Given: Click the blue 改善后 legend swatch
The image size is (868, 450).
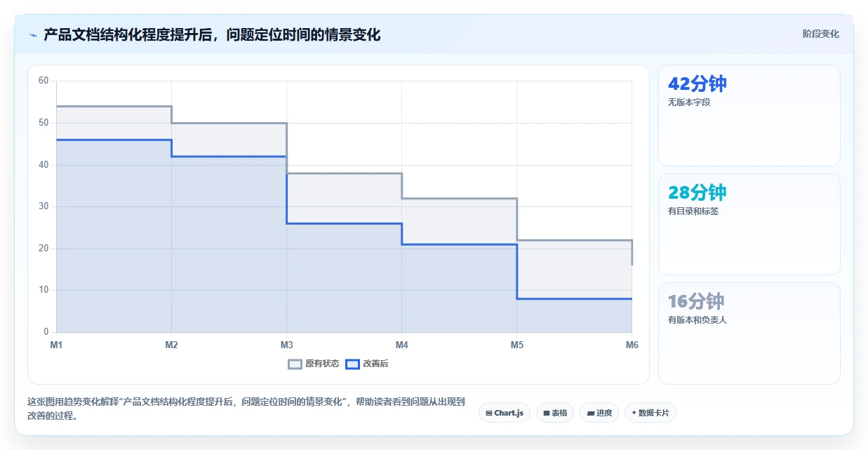Looking at the screenshot, I should pyautogui.click(x=353, y=364).
